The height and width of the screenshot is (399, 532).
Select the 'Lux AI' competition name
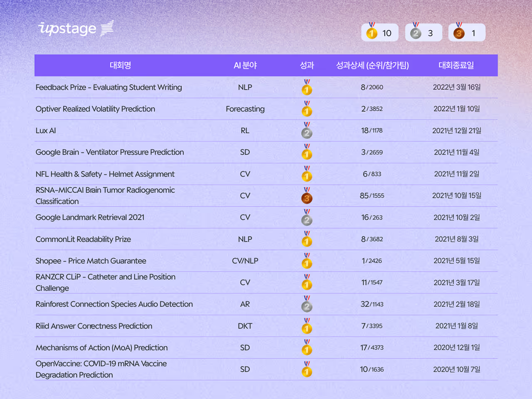click(46, 131)
